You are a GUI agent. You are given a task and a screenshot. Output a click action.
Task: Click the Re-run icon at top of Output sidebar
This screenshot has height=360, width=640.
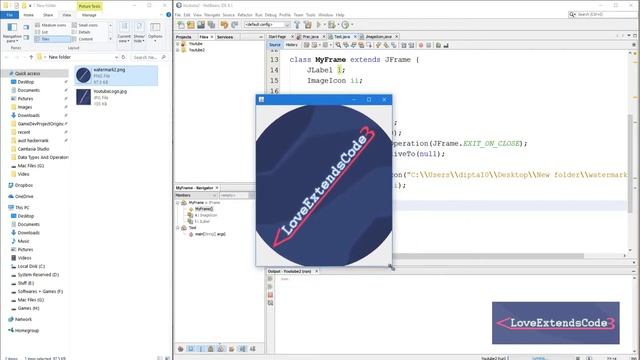270,279
